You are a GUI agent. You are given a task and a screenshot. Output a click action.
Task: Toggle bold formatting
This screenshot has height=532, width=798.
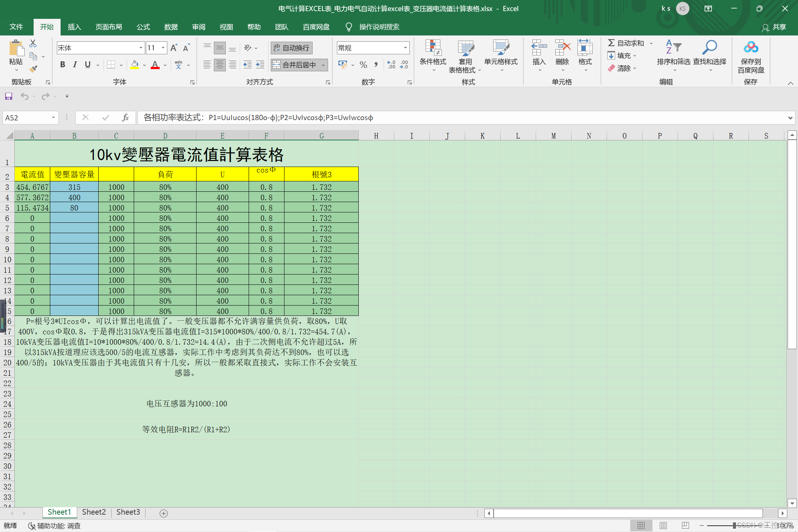click(62, 65)
